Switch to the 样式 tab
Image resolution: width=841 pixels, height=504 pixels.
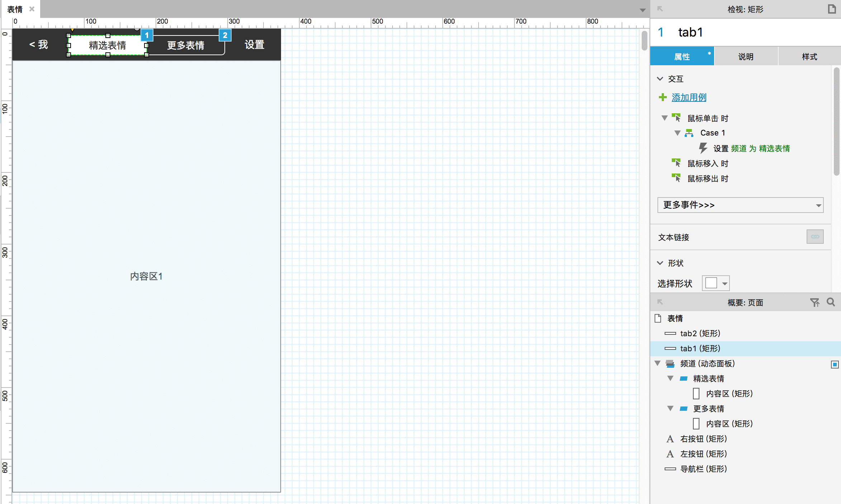coord(809,56)
